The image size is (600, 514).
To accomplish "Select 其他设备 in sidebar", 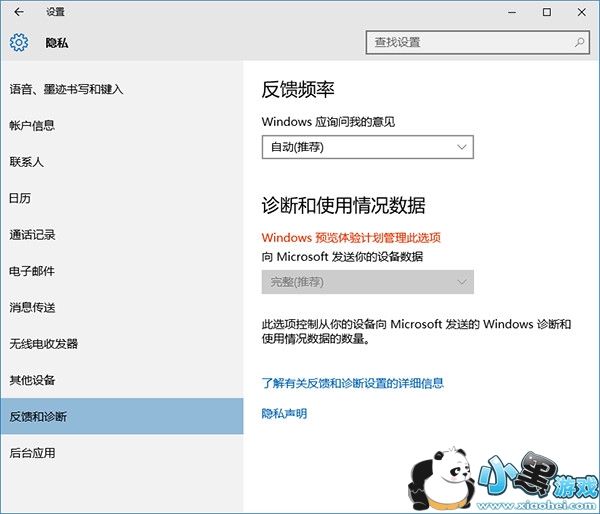I will (122, 380).
